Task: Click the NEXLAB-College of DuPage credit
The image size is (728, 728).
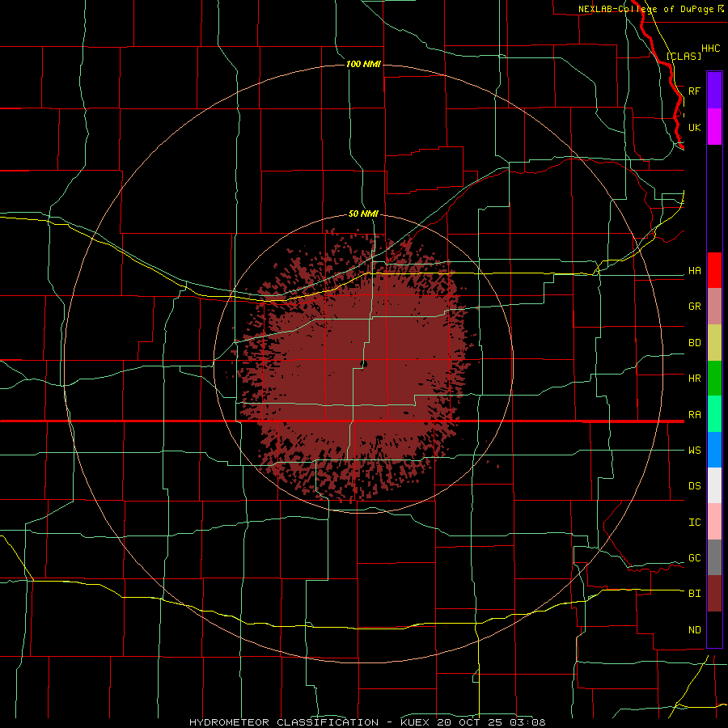Action: (645, 9)
